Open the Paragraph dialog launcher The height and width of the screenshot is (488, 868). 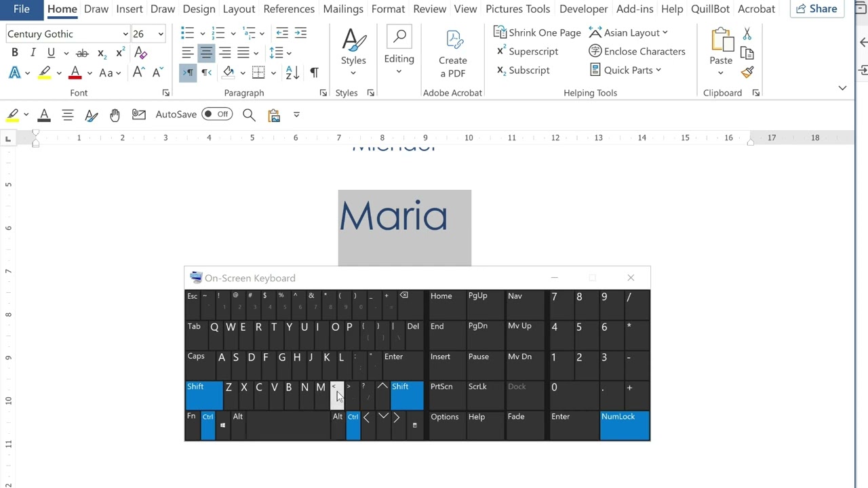pos(323,93)
